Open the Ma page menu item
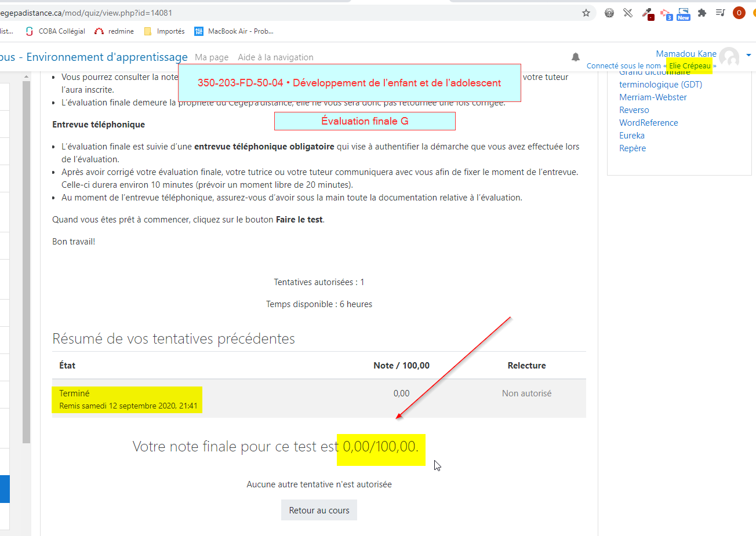 click(x=212, y=57)
